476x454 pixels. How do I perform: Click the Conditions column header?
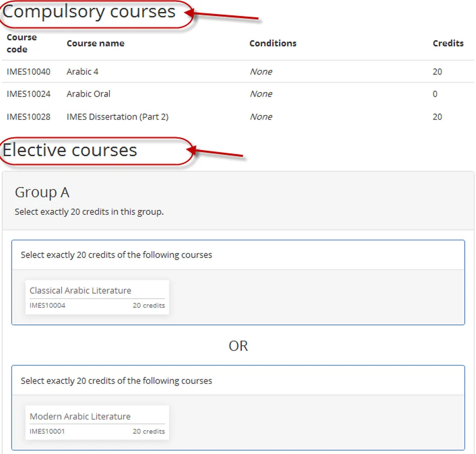pos(273,43)
